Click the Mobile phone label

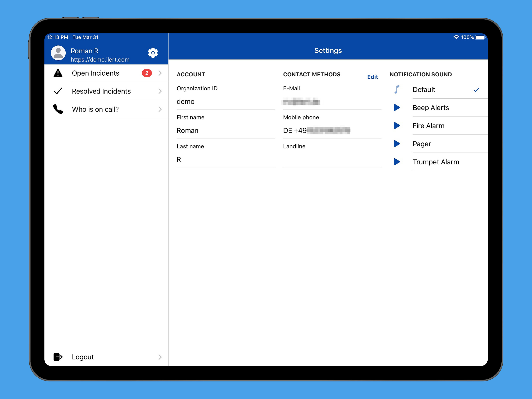point(301,117)
